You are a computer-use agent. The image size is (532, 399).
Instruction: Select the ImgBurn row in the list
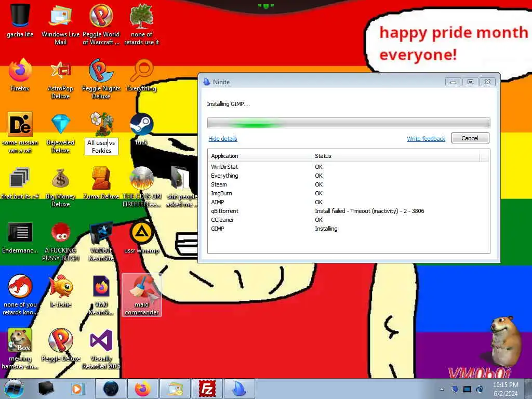click(349, 193)
